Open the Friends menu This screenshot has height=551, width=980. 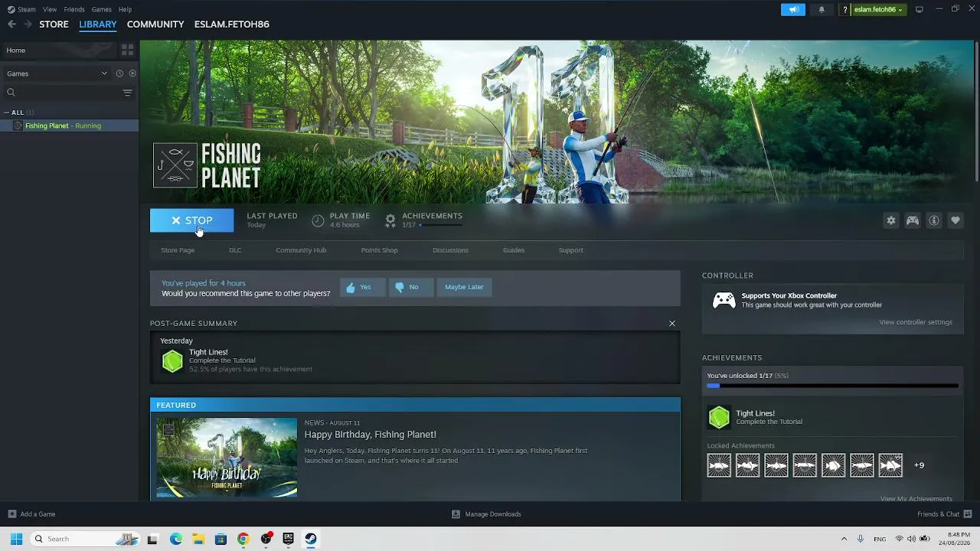[x=74, y=9]
